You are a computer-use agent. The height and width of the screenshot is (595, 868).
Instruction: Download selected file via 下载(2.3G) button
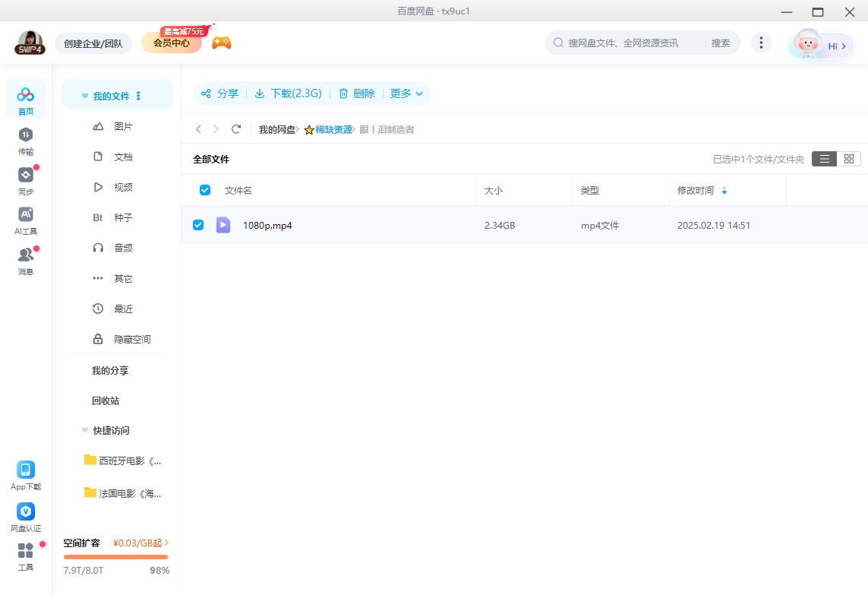coord(289,93)
